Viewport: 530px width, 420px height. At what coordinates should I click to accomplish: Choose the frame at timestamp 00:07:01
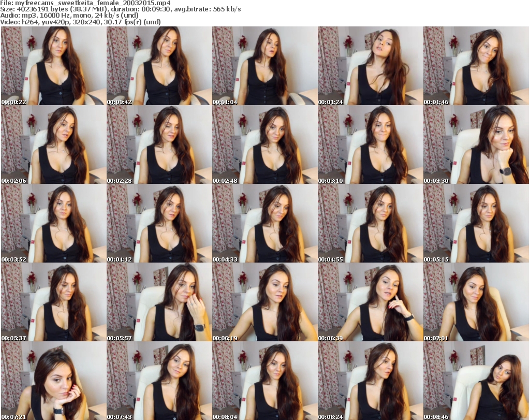point(476,302)
